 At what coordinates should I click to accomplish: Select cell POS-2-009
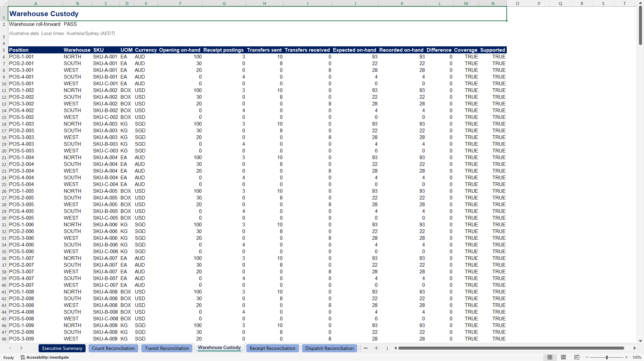click(36, 332)
